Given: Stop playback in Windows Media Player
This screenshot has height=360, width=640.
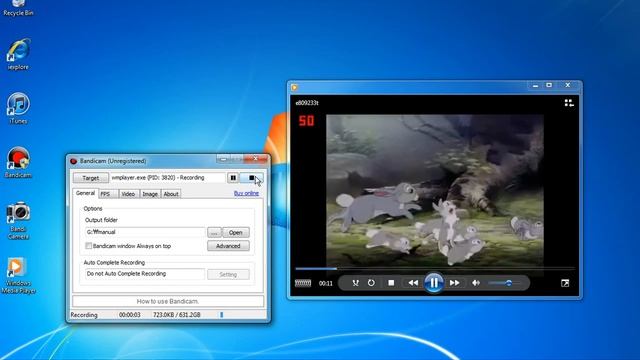Looking at the screenshot, I should pos(391,282).
